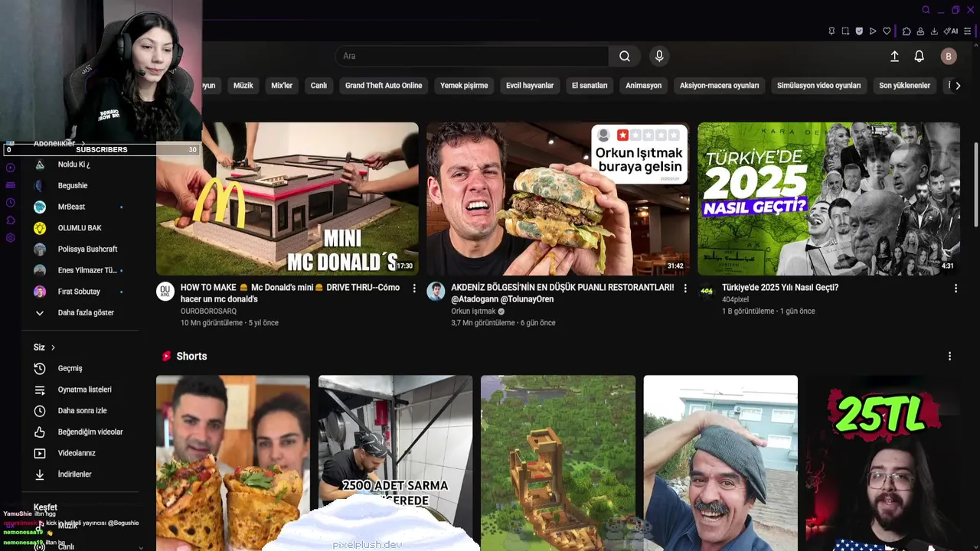The width and height of the screenshot is (980, 551).
Task: Open the 25TL Short thumbnail
Action: 884,463
